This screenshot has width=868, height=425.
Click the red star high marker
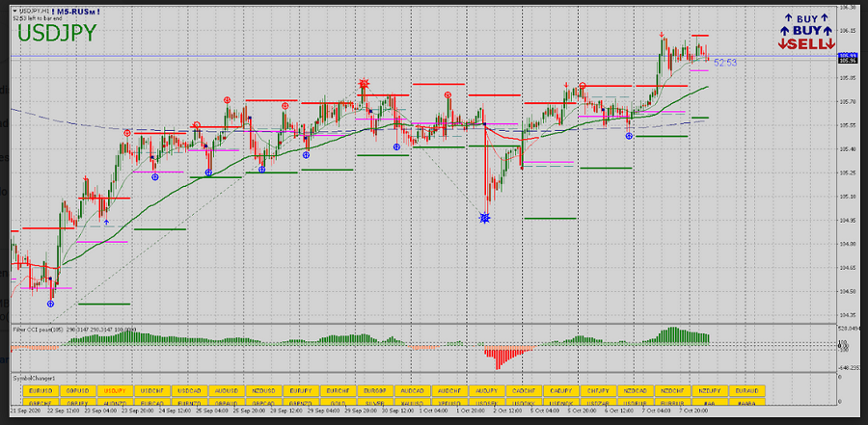364,85
